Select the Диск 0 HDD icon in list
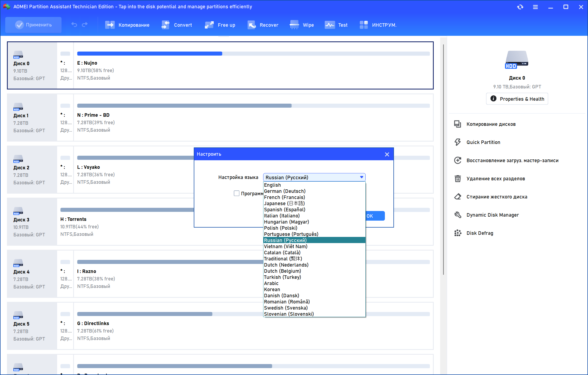588x375 pixels. (18, 55)
